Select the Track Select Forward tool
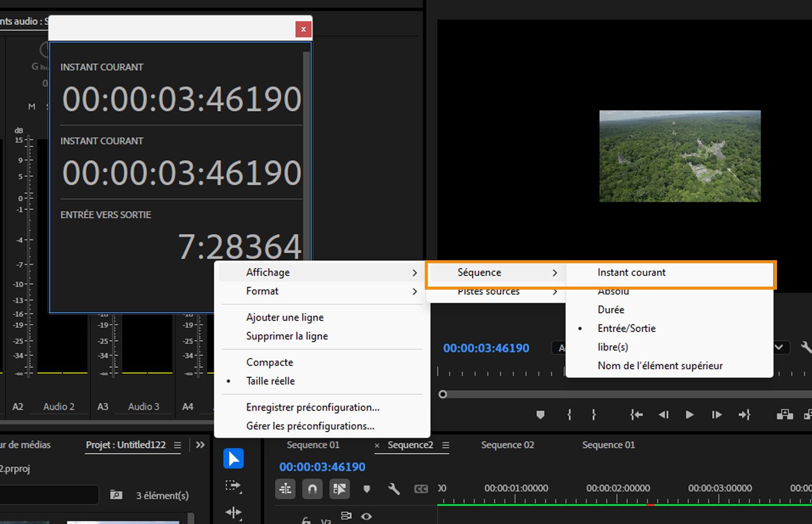Image resolution: width=812 pixels, height=524 pixels. coord(233,486)
